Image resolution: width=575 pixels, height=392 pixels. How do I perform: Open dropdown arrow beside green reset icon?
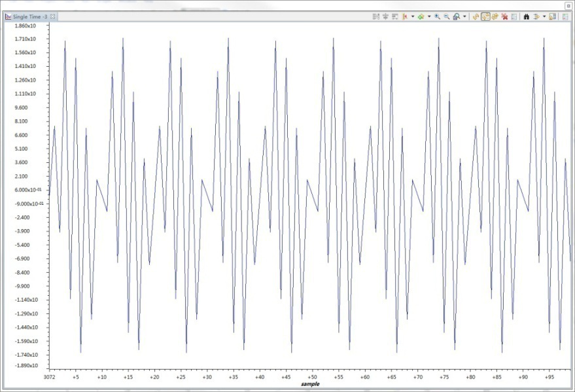pyautogui.click(x=429, y=16)
